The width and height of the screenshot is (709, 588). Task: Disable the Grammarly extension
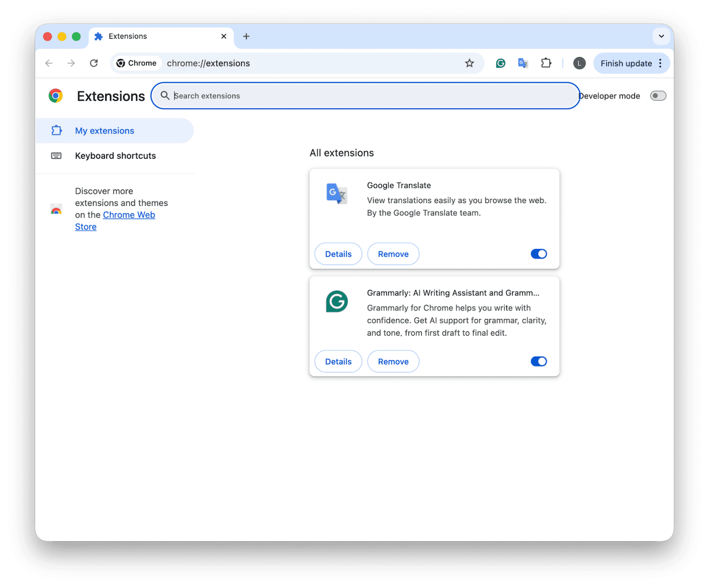pos(539,361)
